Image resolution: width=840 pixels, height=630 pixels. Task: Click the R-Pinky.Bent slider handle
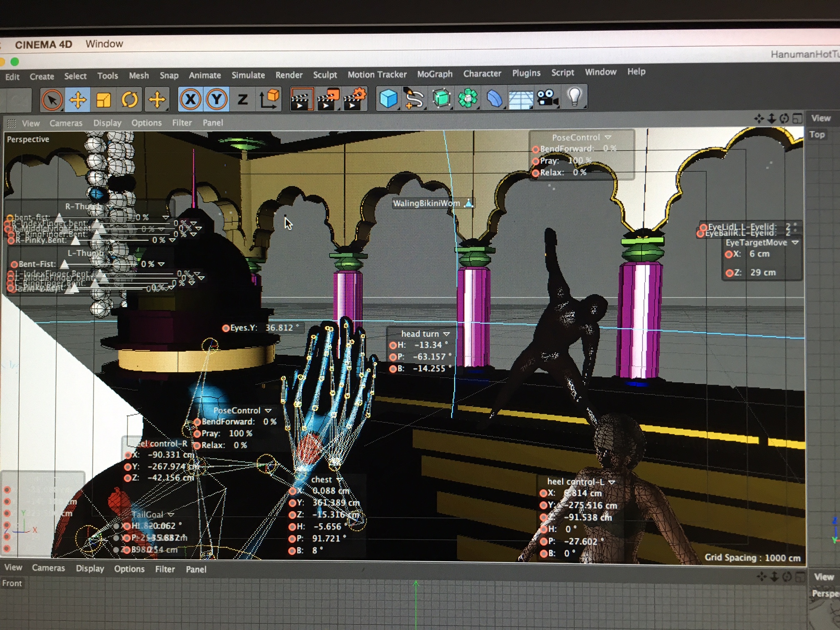75,240
